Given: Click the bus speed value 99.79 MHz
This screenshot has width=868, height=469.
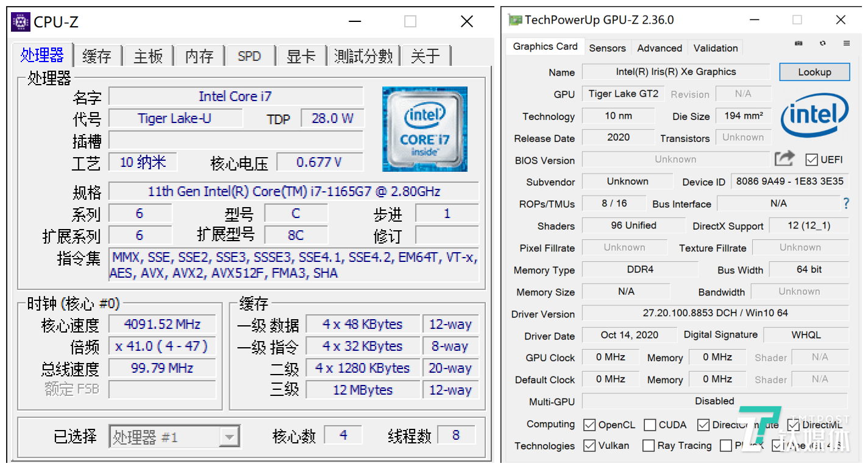Looking at the screenshot, I should pos(162,368).
